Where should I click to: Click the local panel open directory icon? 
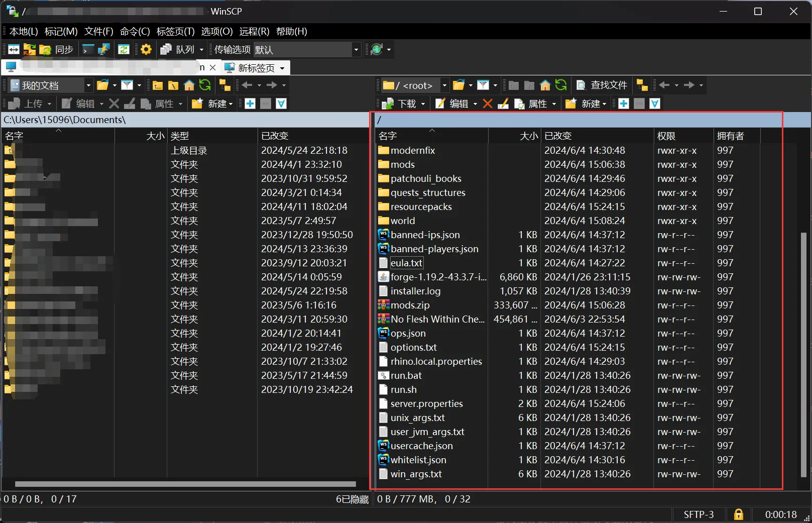click(103, 85)
